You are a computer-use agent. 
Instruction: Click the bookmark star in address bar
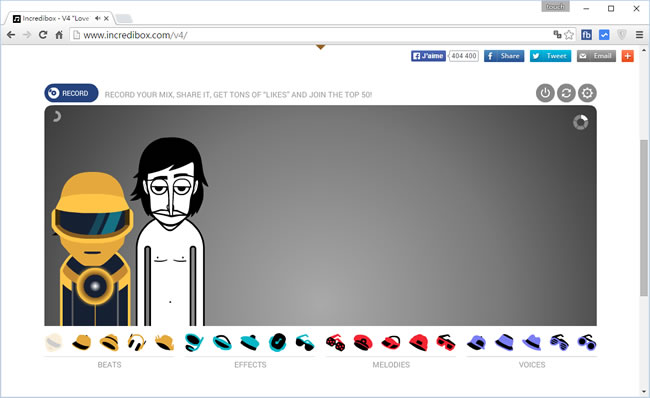tap(569, 35)
